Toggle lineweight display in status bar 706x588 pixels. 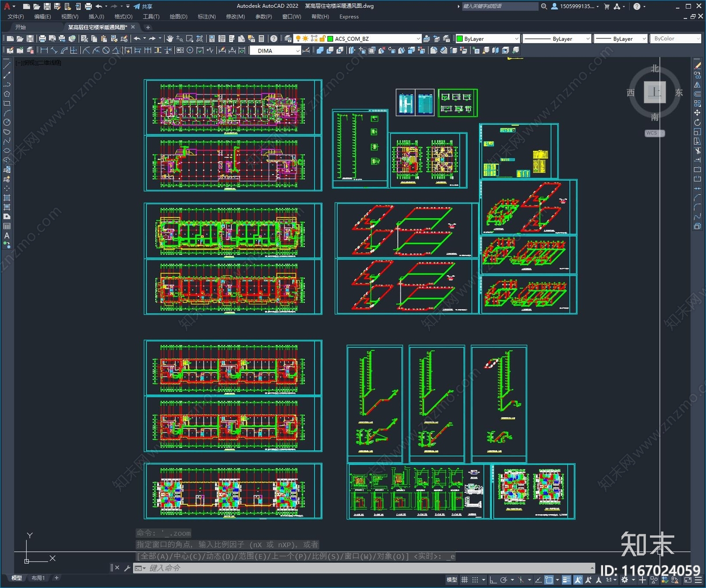click(x=566, y=580)
